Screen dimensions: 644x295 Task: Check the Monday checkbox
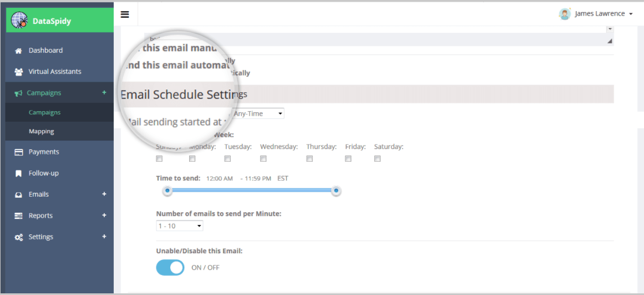[192, 159]
